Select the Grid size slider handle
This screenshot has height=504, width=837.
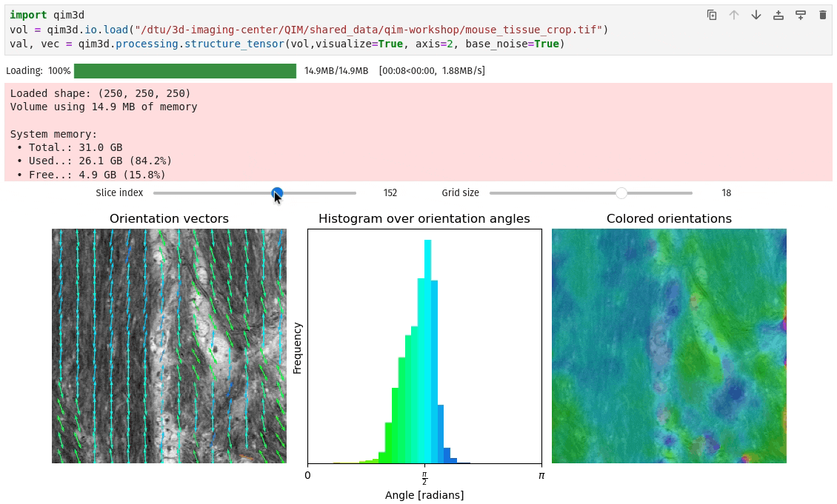point(621,193)
